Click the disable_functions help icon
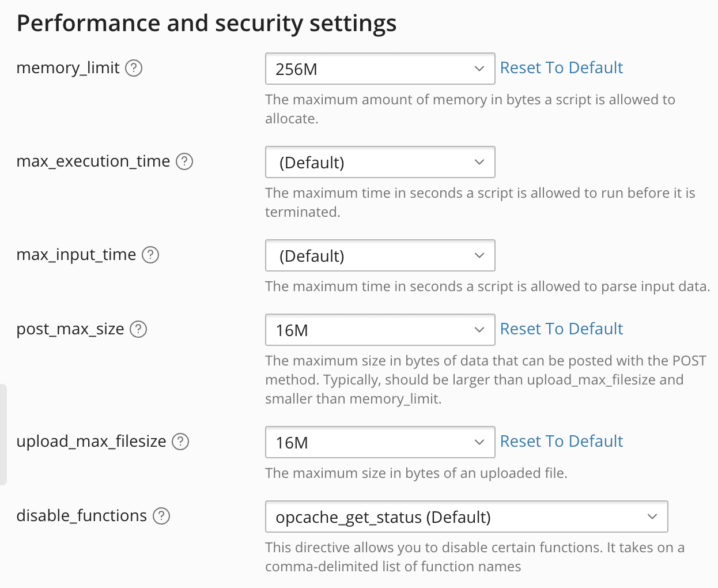The width and height of the screenshot is (718, 588). pyautogui.click(x=161, y=516)
